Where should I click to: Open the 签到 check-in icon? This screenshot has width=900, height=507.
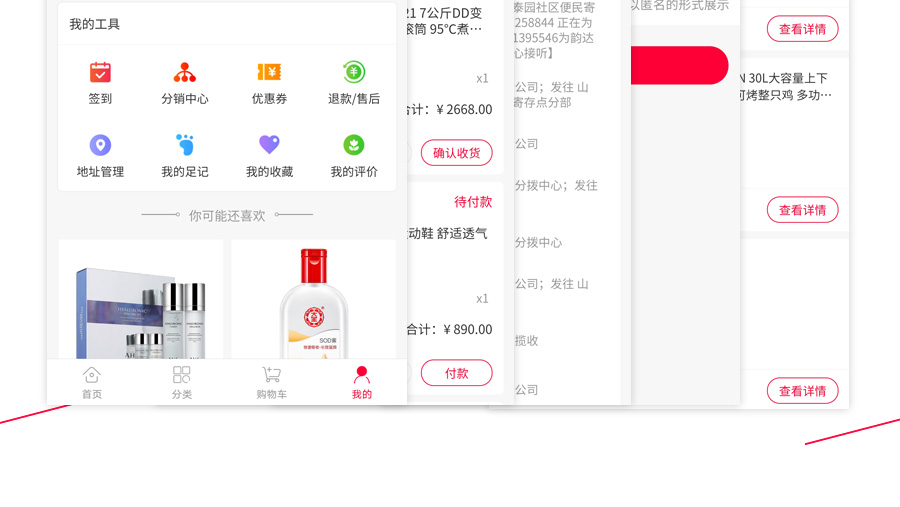tap(100, 73)
